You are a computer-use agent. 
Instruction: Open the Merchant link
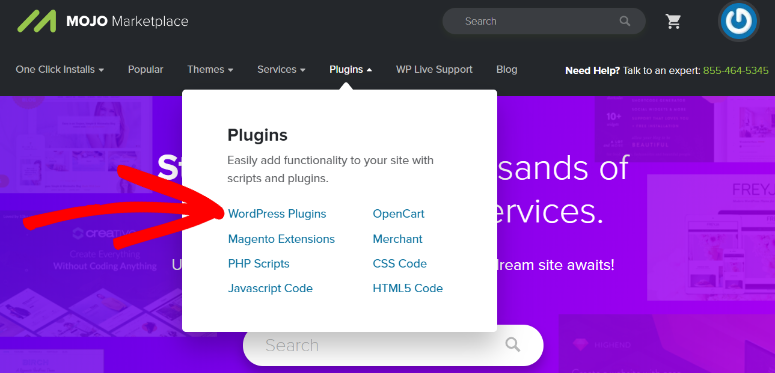point(397,239)
